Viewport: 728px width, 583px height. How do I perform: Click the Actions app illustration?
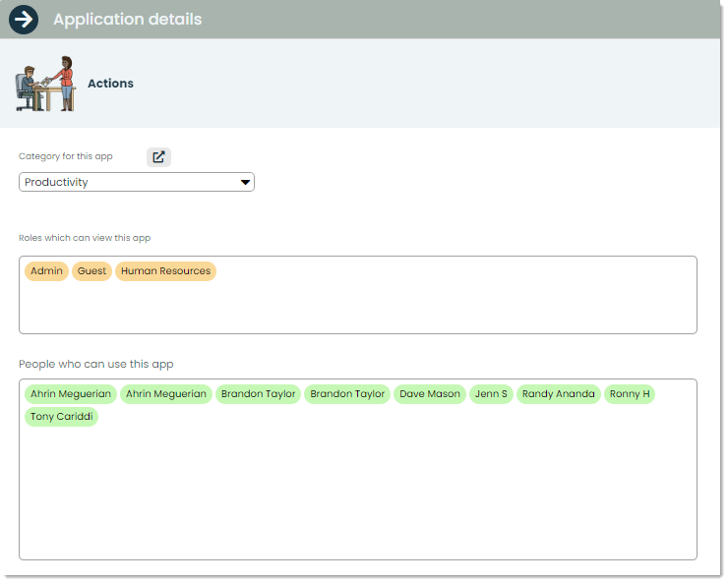click(x=45, y=84)
